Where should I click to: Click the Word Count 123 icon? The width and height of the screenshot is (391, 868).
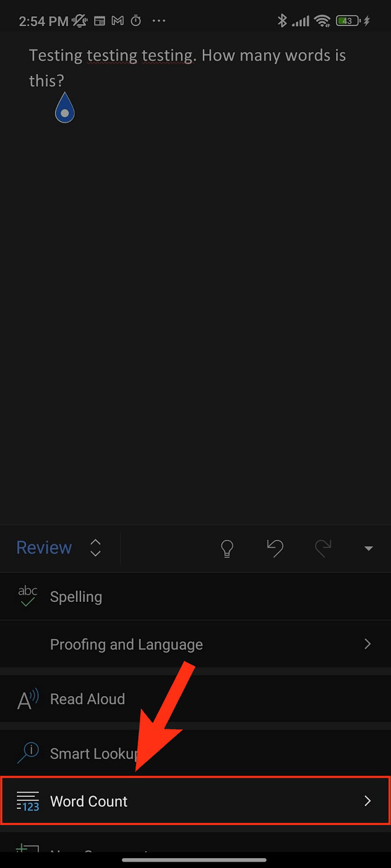[x=28, y=801]
